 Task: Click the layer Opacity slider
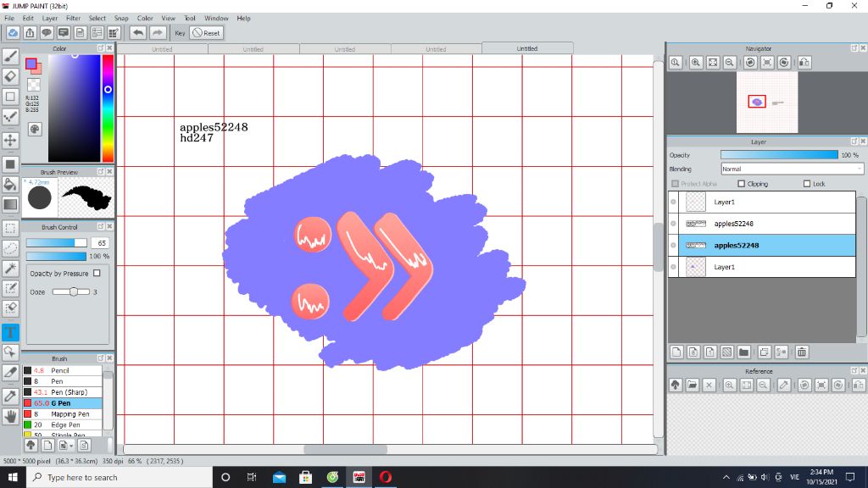[x=780, y=155]
